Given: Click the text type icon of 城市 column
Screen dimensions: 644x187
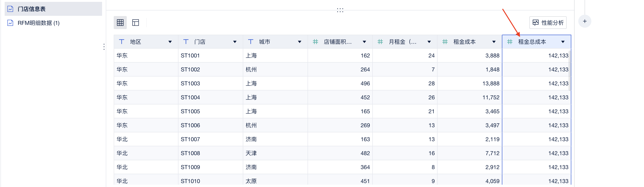Looking at the screenshot, I should (x=250, y=42).
